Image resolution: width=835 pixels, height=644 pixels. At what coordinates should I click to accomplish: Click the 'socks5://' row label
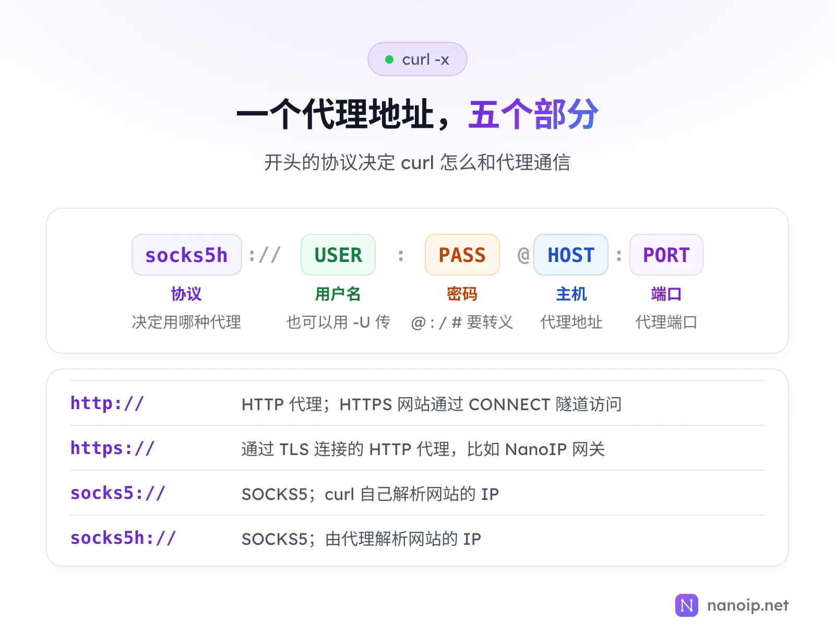(118, 493)
